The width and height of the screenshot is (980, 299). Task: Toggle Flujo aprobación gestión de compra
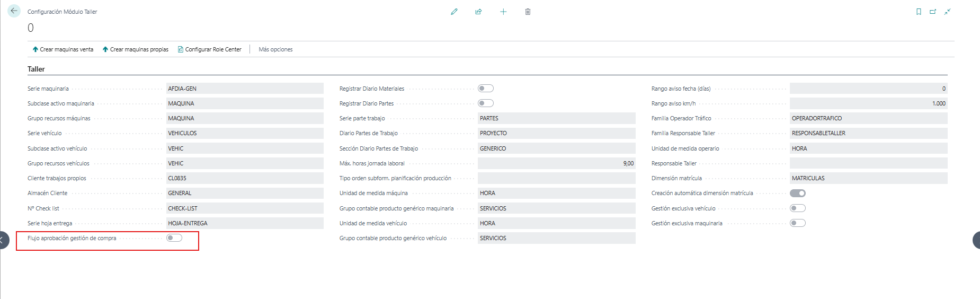click(174, 238)
